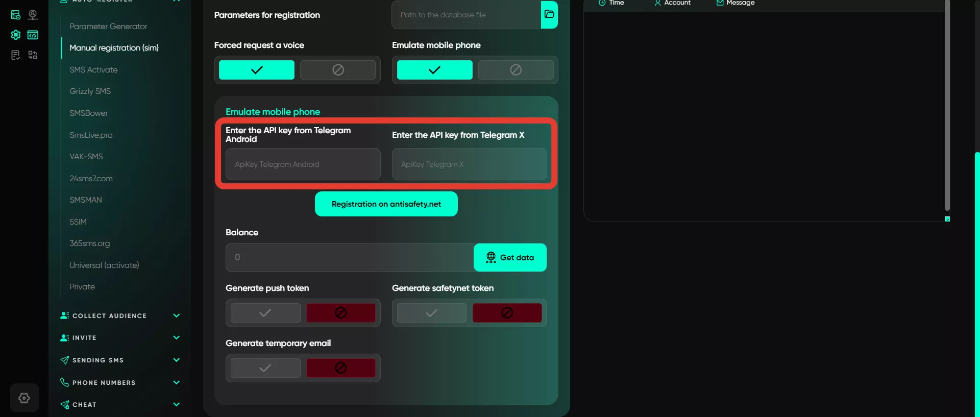Click the person icon in Account column

click(658, 3)
